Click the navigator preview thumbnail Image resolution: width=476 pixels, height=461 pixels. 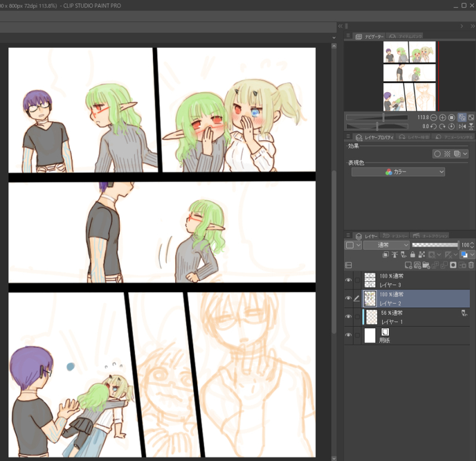pos(409,76)
